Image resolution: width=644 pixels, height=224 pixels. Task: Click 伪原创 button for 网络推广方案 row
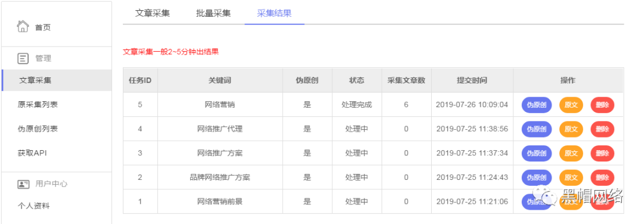point(537,154)
